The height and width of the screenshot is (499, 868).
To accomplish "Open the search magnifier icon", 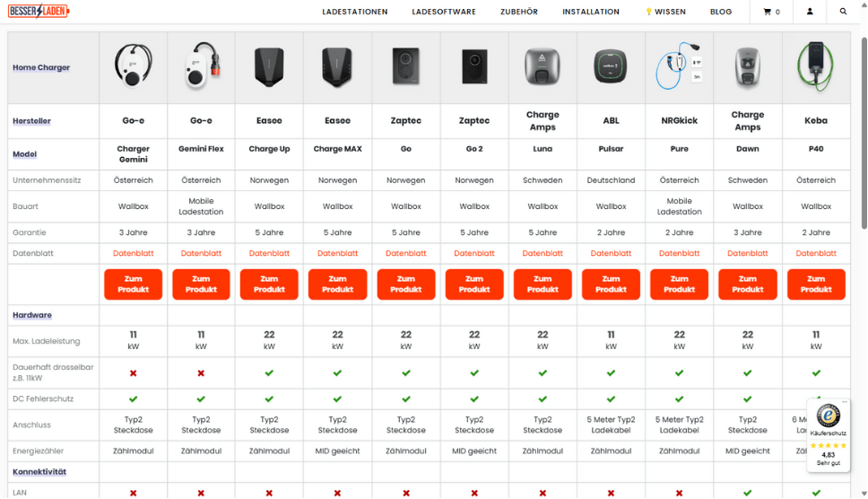I will click(843, 11).
